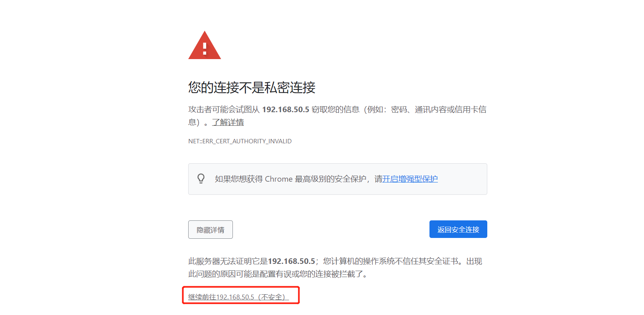Click the red warning triangle icon
This screenshot has height=315, width=644.
[x=205, y=45]
